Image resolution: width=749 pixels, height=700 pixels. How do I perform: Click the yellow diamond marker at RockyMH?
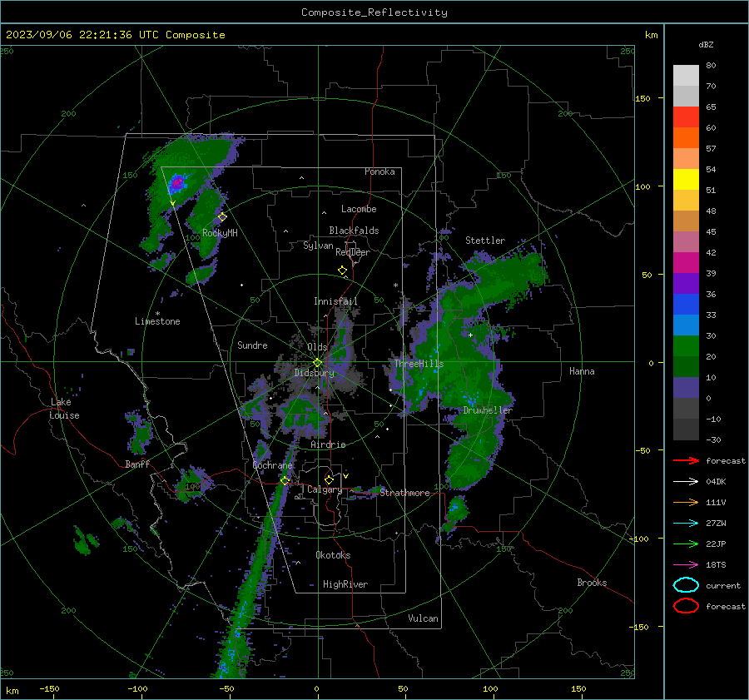[222, 217]
